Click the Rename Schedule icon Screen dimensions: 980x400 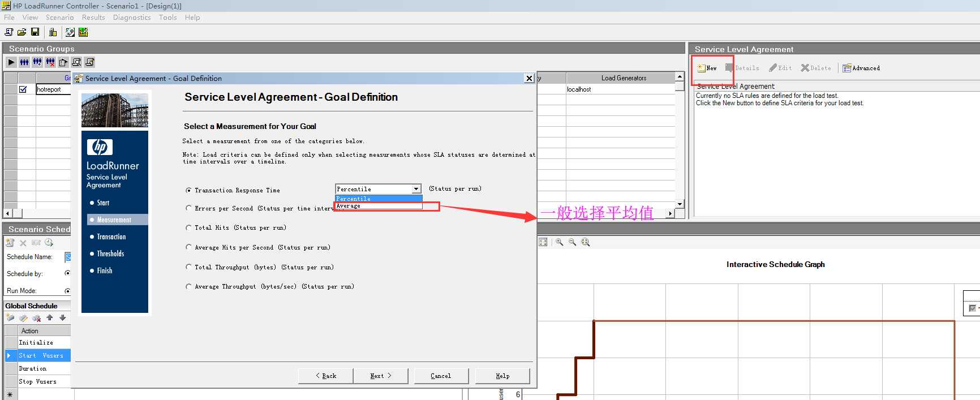36,243
